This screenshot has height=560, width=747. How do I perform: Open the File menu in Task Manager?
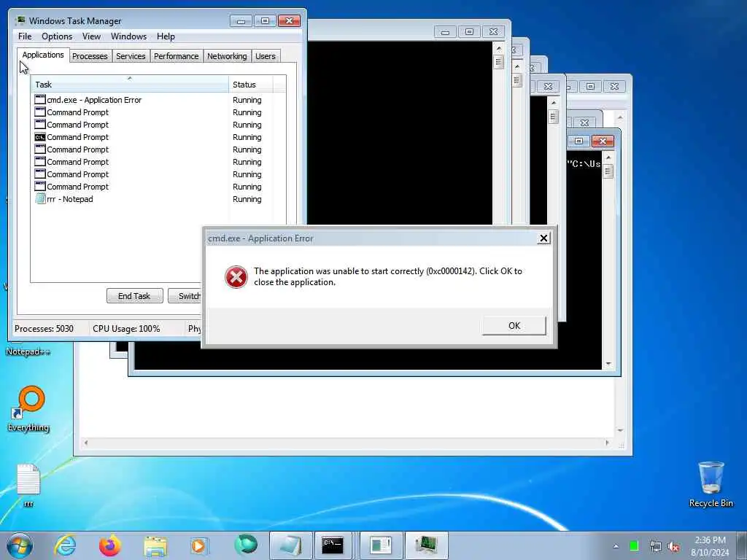(x=25, y=36)
